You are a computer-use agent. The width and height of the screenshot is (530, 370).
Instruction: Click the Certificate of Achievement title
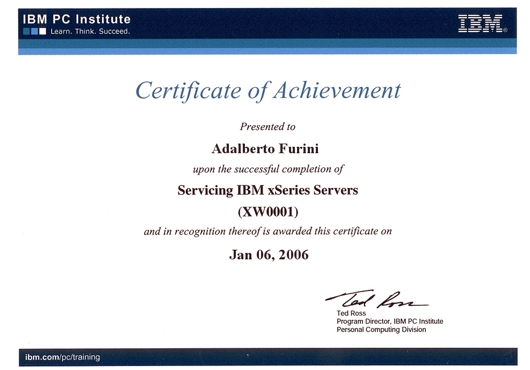click(x=268, y=91)
